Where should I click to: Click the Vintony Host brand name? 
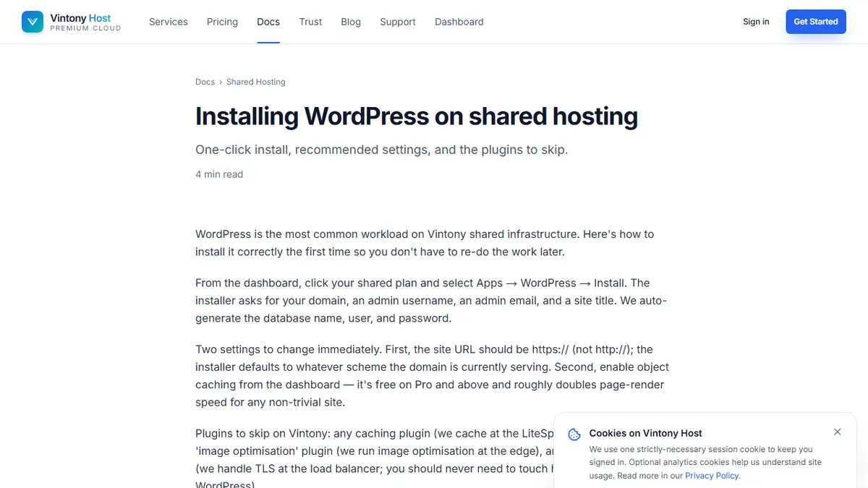80,17
